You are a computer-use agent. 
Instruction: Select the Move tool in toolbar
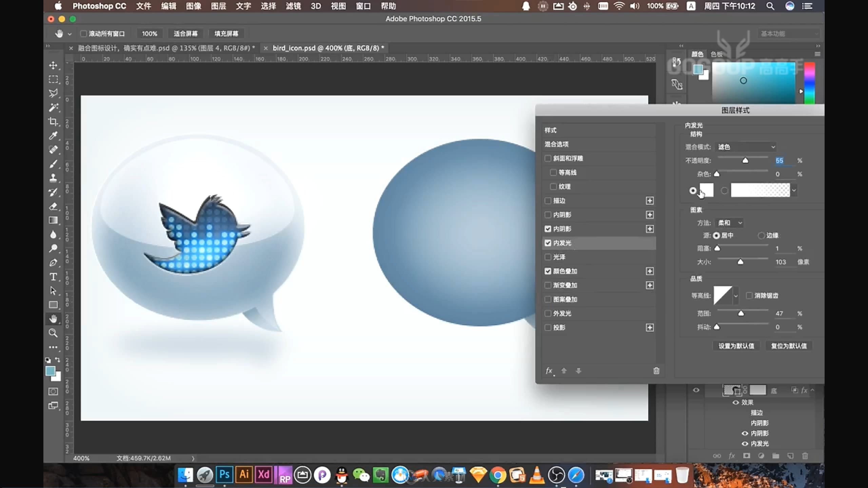point(53,64)
